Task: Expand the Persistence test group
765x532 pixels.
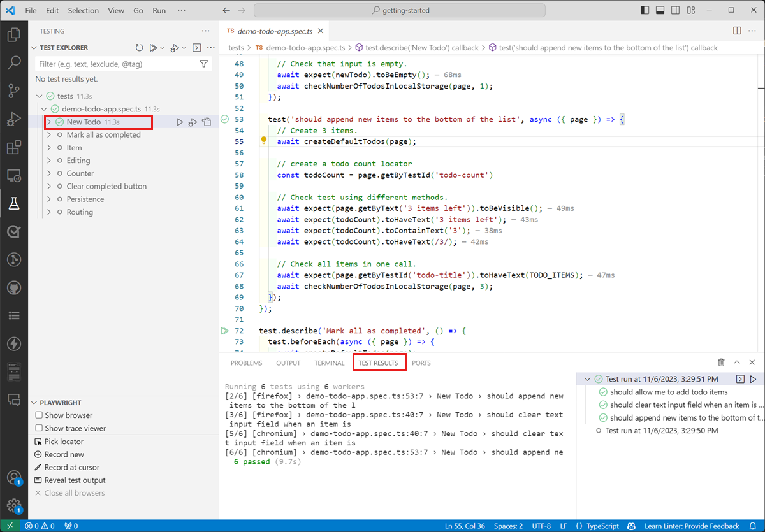Action: point(49,199)
